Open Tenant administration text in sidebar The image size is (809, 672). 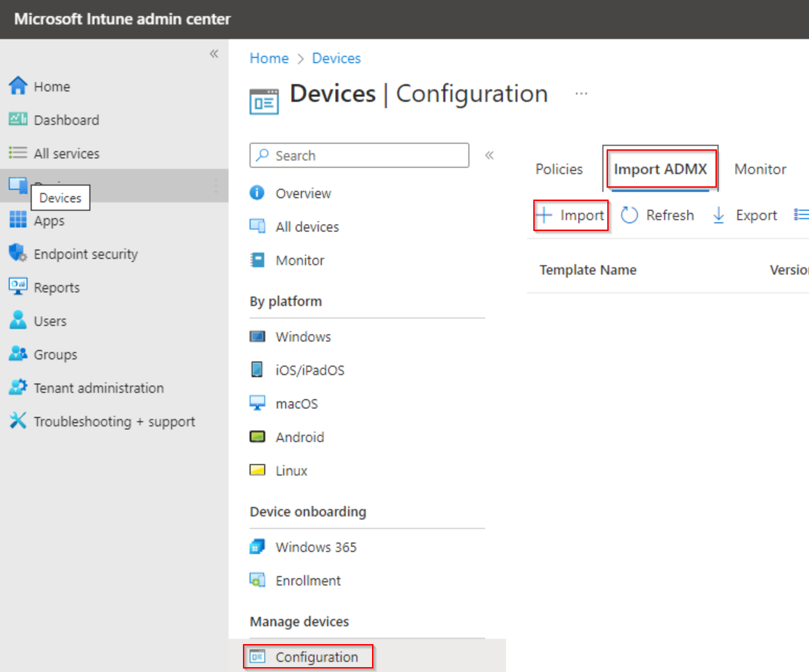(98, 388)
